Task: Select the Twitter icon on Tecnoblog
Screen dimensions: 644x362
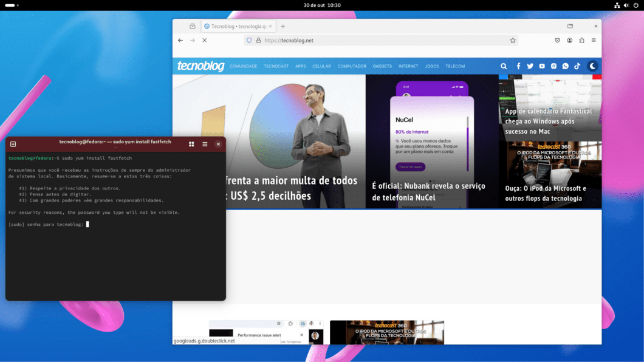Action: pyautogui.click(x=530, y=66)
